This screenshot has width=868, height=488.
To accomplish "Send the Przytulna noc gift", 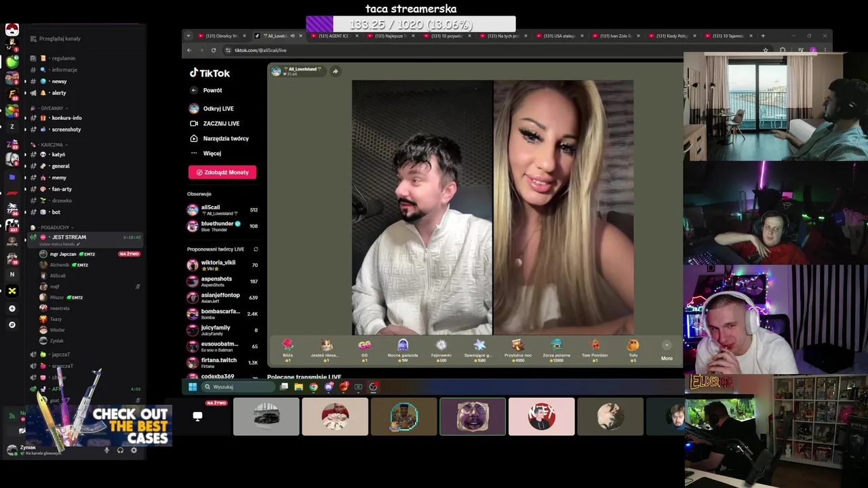I will (518, 349).
